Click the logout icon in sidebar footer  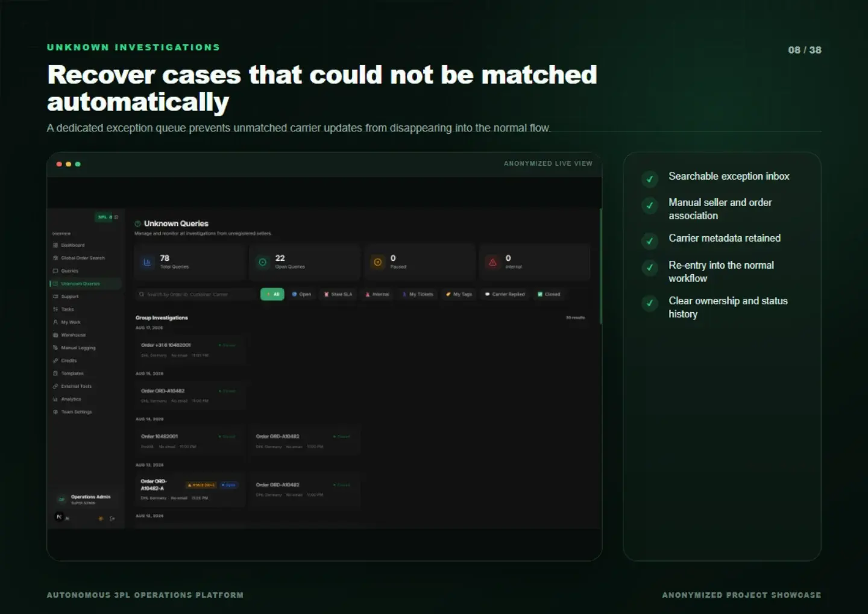[x=112, y=518]
